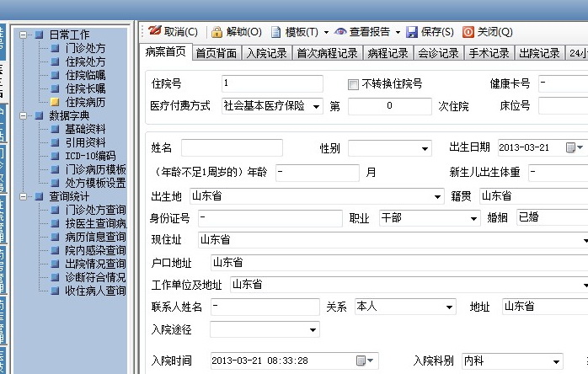The width and height of the screenshot is (588, 374).
Task: Click the 身份证号 input field
Action: point(270,218)
